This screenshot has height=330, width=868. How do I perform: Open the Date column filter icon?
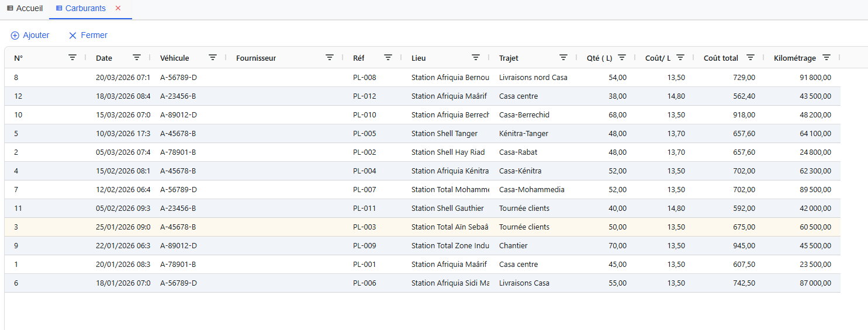click(x=137, y=57)
